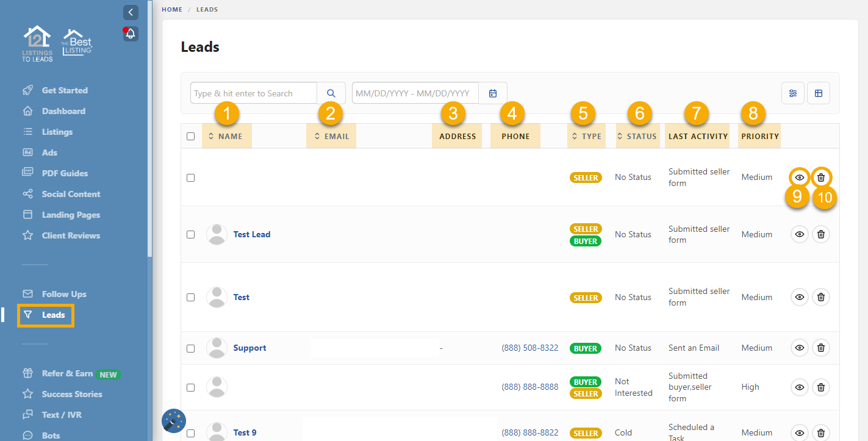The image size is (868, 441).
Task: Click the search leads text field
Action: click(253, 93)
